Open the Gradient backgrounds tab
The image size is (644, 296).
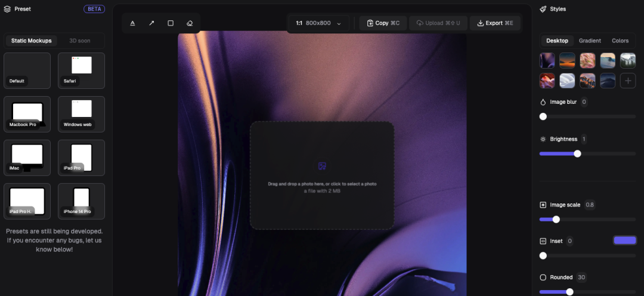click(590, 41)
